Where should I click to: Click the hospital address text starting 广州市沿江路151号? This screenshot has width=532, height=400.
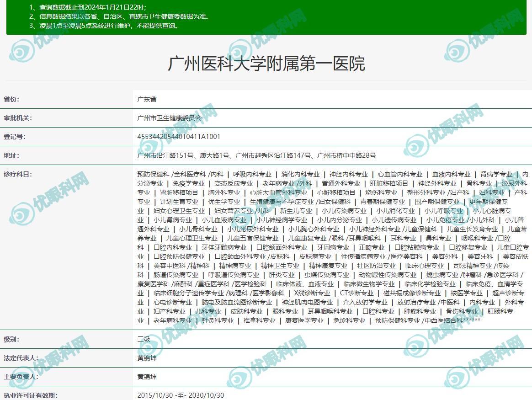(256, 155)
